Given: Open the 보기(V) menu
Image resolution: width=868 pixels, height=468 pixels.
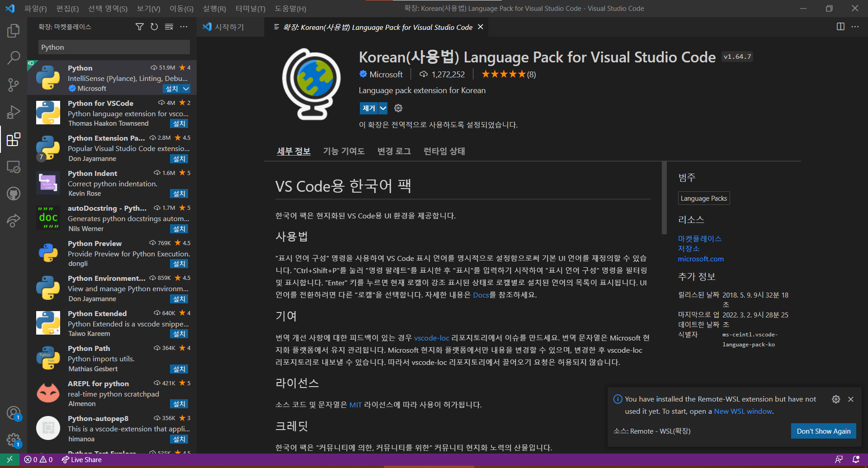Looking at the screenshot, I should click(x=148, y=9).
